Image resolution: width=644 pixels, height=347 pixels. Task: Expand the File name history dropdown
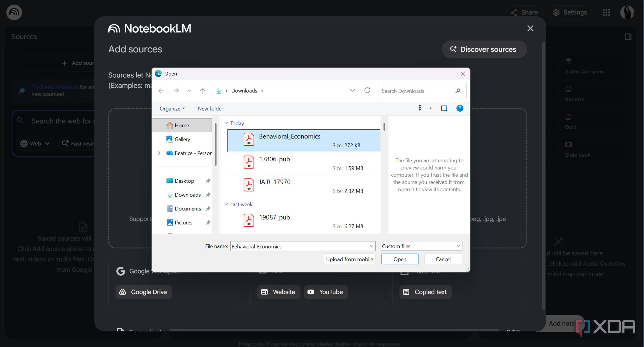(x=372, y=246)
